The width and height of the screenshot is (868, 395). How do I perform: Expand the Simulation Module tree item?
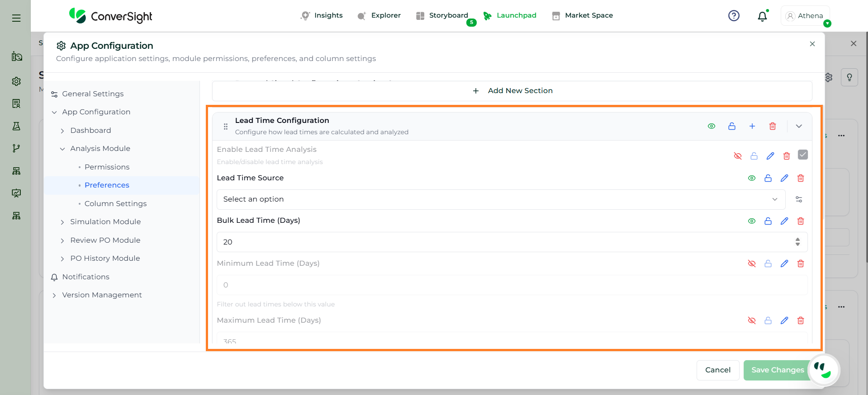[x=62, y=222]
